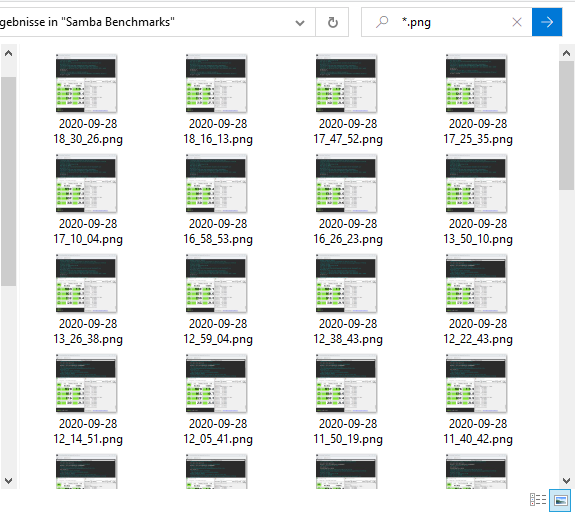Click the magnifier icon in search box
The width and height of the screenshot is (576, 513).
pyautogui.click(x=382, y=22)
